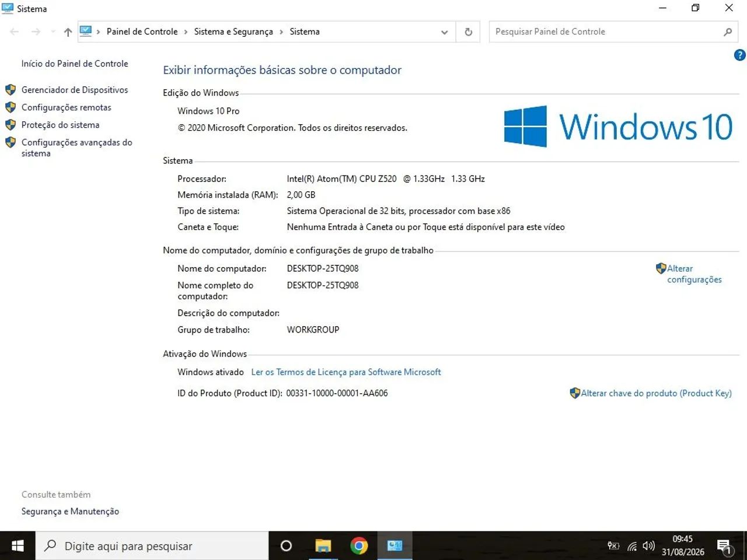Click the Control Panel taskbar icon
Image resolution: width=747 pixels, height=560 pixels.
tap(395, 546)
